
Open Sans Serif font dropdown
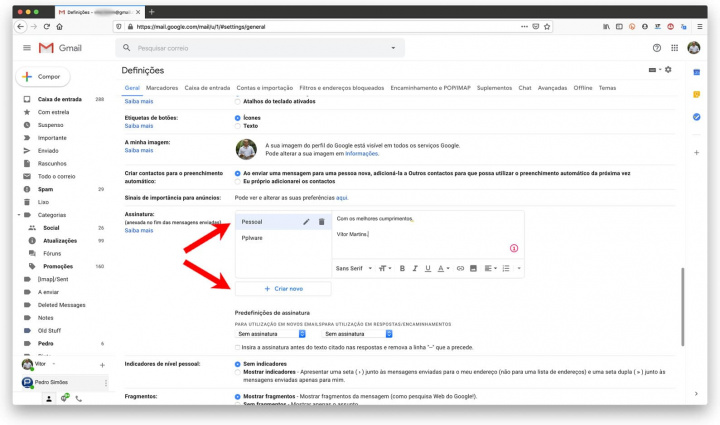coord(353,268)
